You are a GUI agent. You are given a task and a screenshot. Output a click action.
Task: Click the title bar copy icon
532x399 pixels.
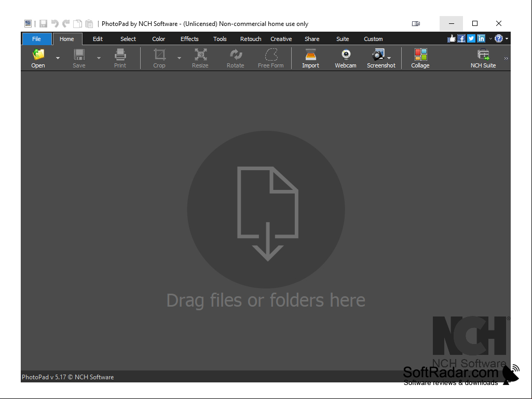(x=78, y=23)
